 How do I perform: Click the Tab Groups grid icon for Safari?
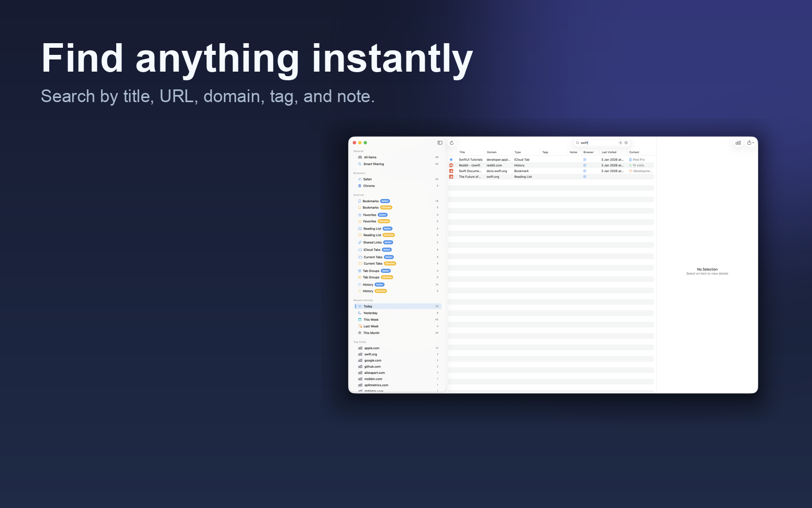pos(360,271)
